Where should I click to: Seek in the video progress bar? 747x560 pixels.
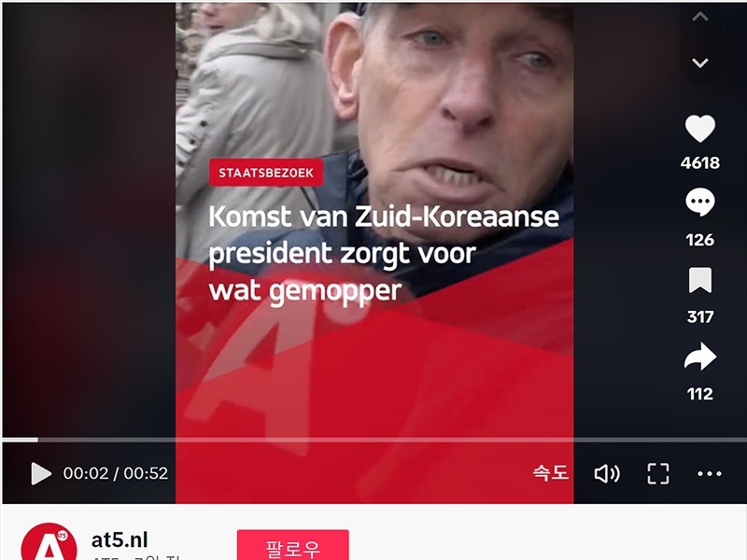click(373, 440)
